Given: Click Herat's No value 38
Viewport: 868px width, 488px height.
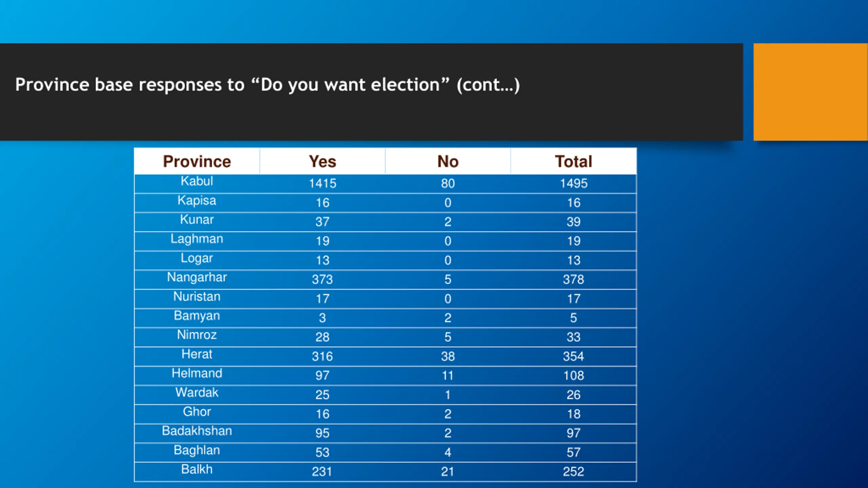Looking at the screenshot, I should (x=448, y=356).
